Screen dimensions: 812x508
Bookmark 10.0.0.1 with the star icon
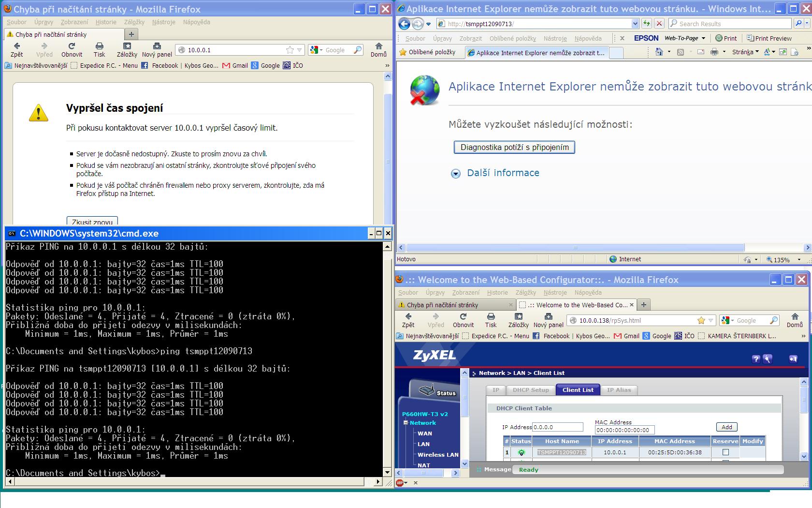[x=290, y=50]
